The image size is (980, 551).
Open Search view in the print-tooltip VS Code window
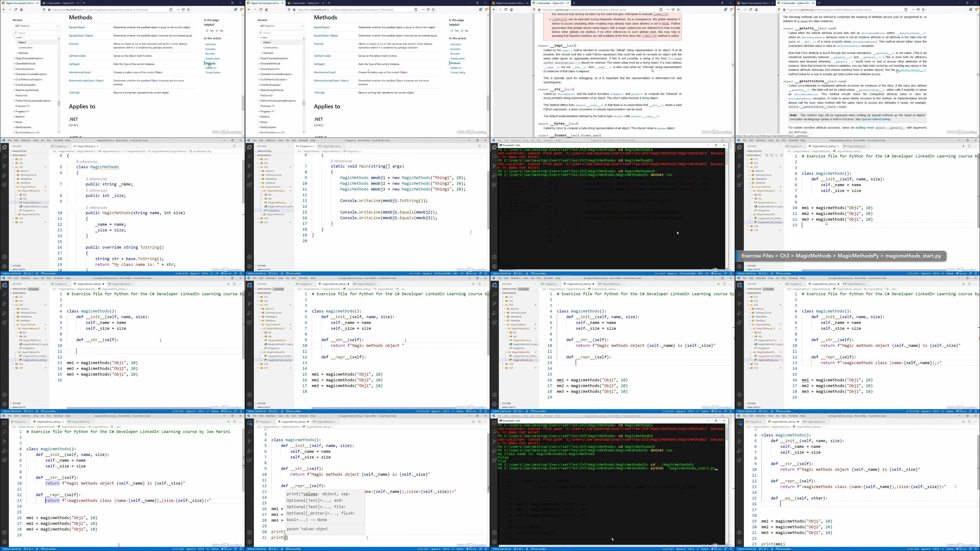pos(249,432)
